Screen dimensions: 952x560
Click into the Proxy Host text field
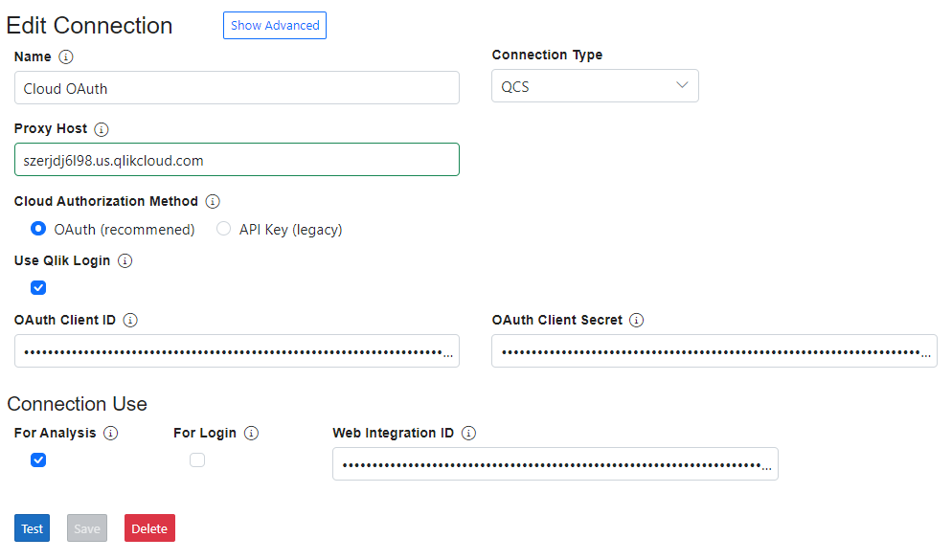coord(237,160)
